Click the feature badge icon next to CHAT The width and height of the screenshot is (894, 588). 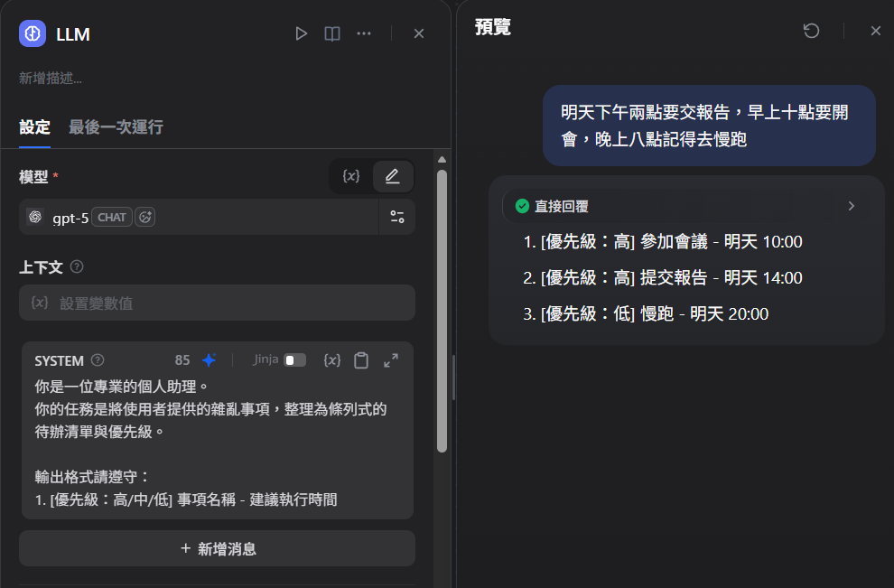(x=144, y=218)
